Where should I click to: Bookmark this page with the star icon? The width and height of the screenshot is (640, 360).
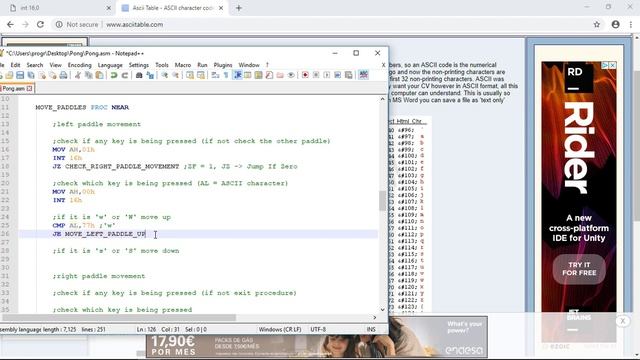pyautogui.click(x=597, y=24)
